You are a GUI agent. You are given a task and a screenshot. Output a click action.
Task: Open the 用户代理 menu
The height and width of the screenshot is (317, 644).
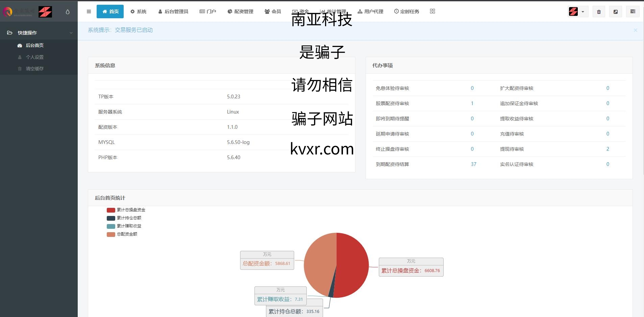[x=370, y=11]
